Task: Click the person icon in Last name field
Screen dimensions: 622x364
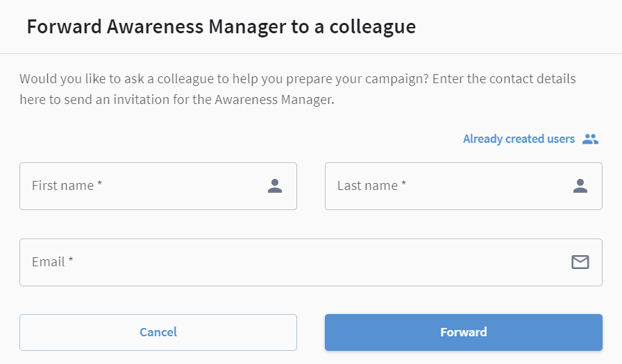Action: [x=580, y=186]
